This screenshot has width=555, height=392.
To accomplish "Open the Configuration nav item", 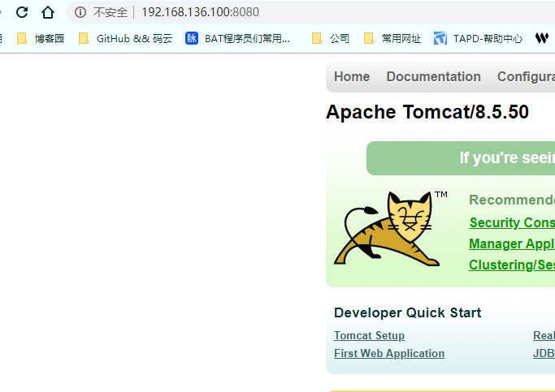I will click(x=526, y=77).
